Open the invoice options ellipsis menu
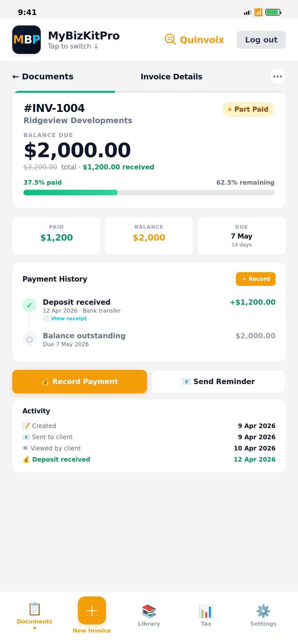 coord(277,76)
